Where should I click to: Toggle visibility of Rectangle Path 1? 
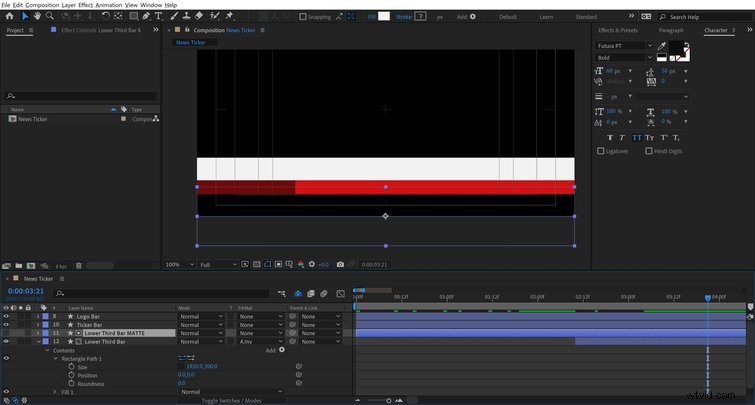click(6, 358)
